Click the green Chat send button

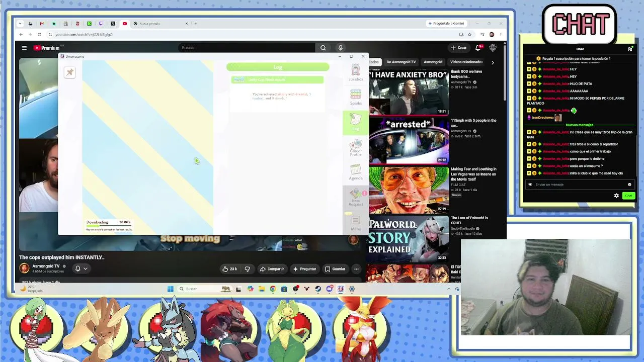pyautogui.click(x=628, y=196)
